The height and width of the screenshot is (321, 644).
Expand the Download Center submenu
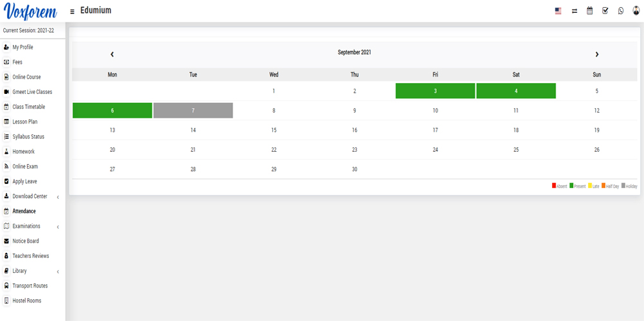[58, 197]
